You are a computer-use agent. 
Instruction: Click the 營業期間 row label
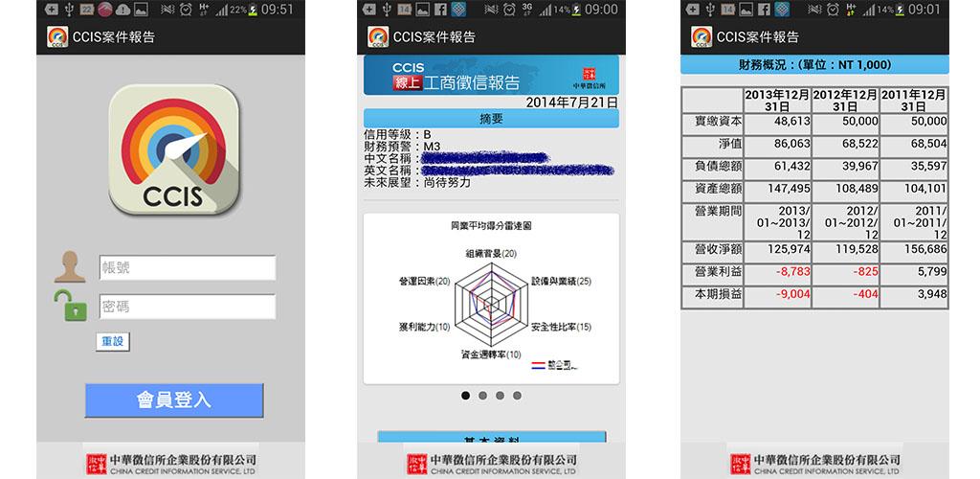tap(719, 211)
